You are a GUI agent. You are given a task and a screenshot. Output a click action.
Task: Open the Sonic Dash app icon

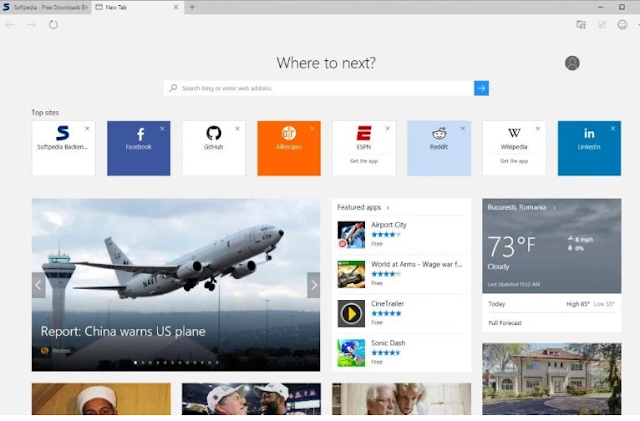pyautogui.click(x=351, y=353)
